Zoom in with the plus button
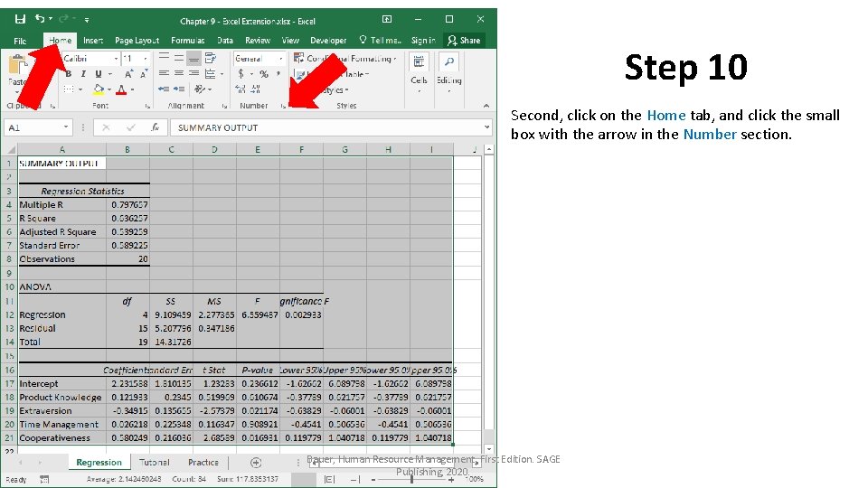Viewport: 868px width, 488px height. click(x=451, y=480)
